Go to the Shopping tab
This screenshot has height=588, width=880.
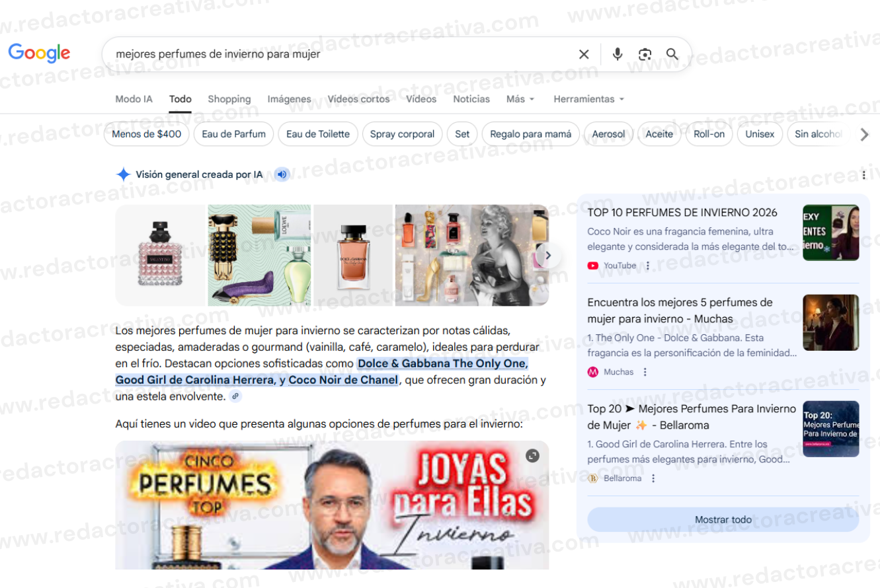point(229,99)
